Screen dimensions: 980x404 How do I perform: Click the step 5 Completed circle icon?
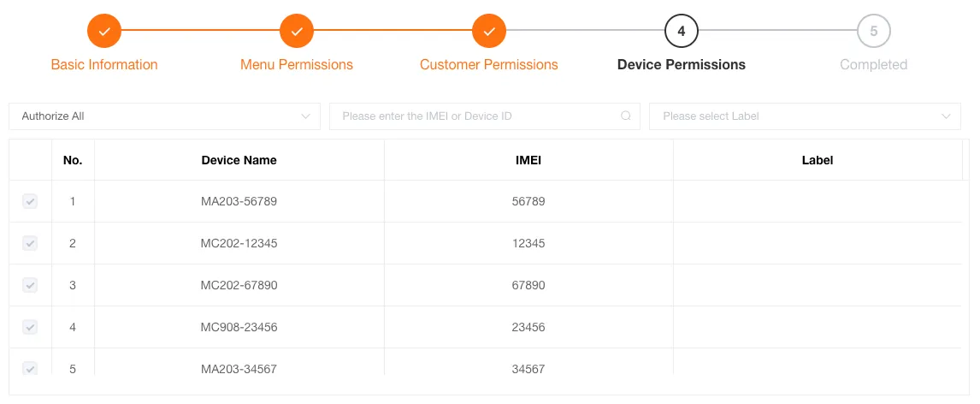click(x=874, y=31)
